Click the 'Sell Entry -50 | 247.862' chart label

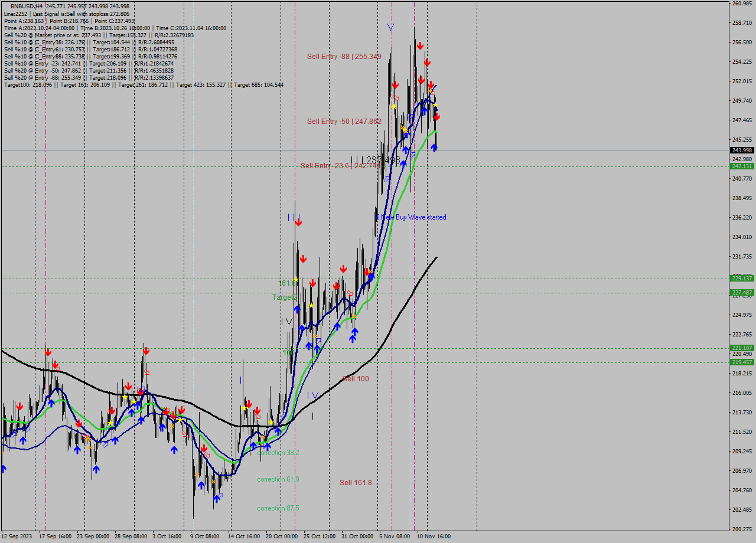tap(344, 122)
